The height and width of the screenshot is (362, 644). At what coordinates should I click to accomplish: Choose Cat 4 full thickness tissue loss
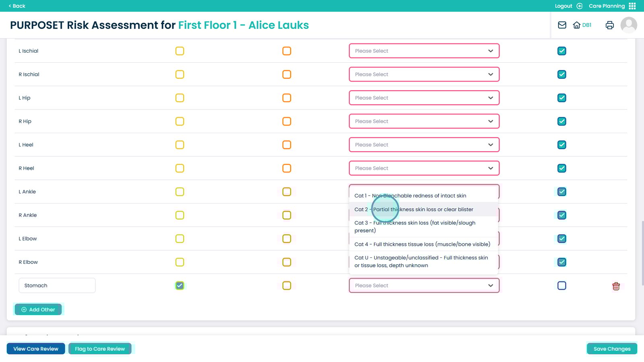click(x=422, y=244)
